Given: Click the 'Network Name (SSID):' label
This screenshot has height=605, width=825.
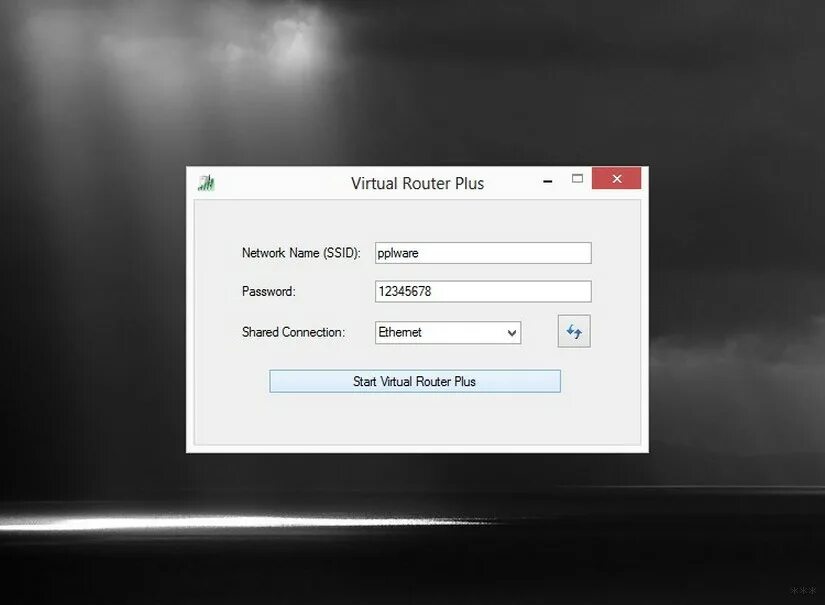Looking at the screenshot, I should pos(301,253).
